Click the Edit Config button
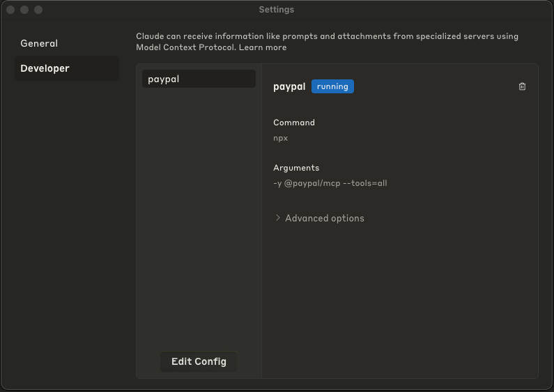The image size is (554, 392). click(199, 361)
